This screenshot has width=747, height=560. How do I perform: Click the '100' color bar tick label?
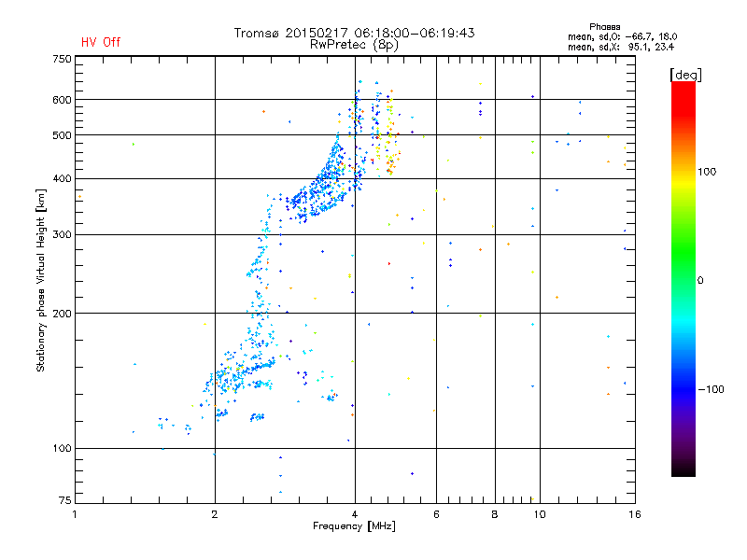tap(707, 172)
